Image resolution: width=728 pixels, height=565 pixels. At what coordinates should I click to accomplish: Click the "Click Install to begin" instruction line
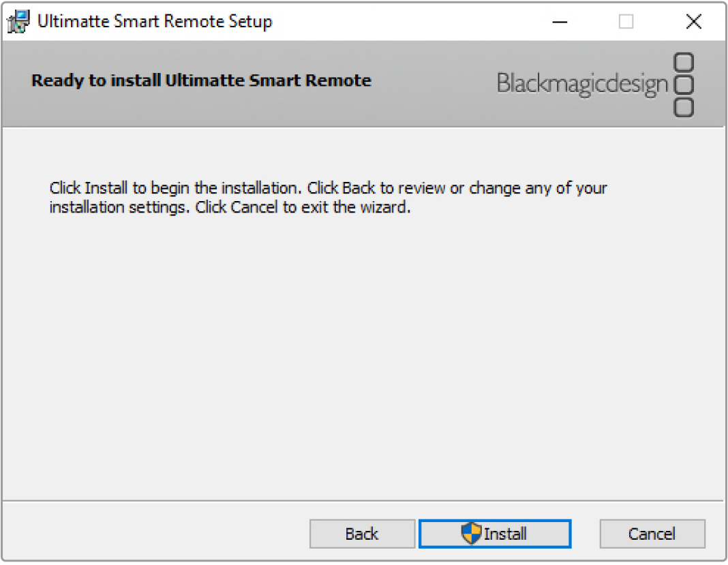point(327,187)
